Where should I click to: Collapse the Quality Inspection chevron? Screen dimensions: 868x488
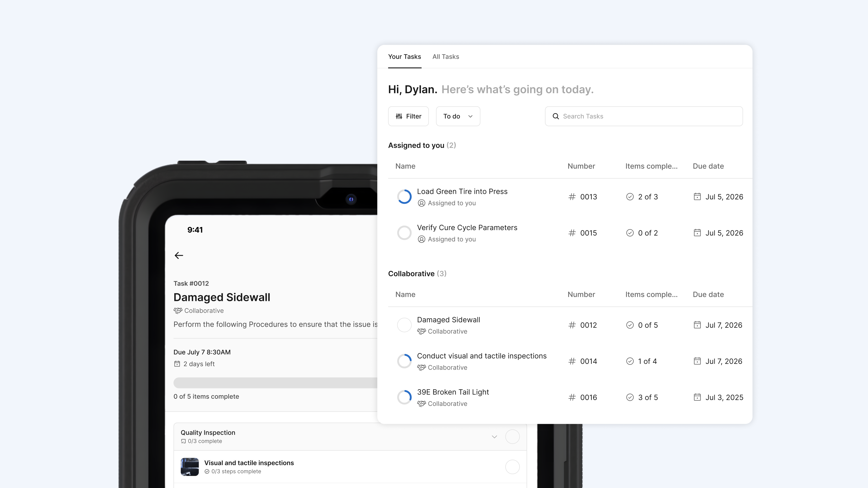494,437
